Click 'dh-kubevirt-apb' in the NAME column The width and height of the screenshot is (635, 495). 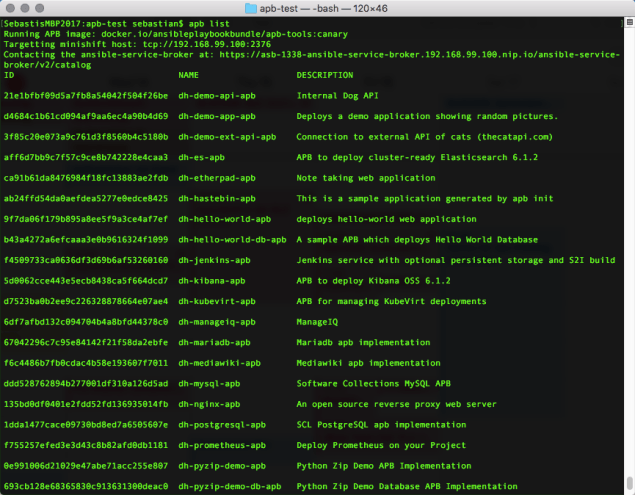[x=217, y=301]
